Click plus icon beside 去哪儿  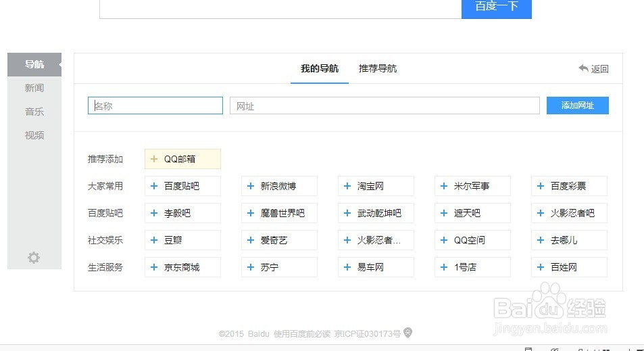[x=541, y=240]
